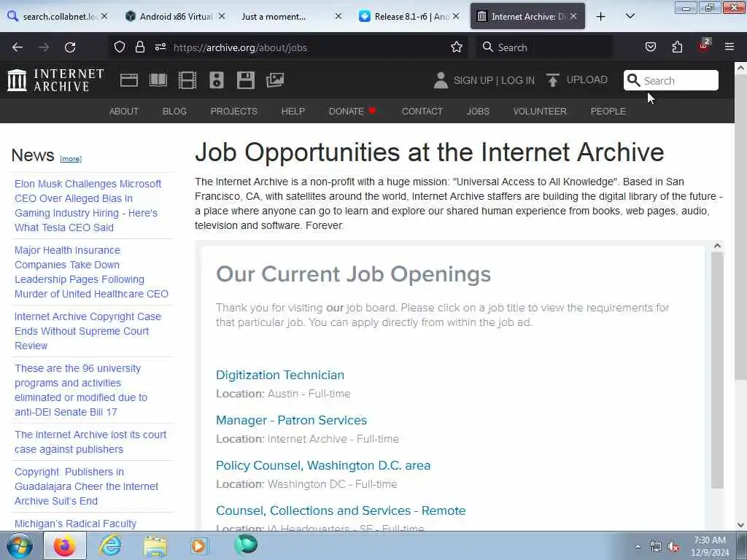Open the Web (Wayback Machine) icon

(129, 80)
